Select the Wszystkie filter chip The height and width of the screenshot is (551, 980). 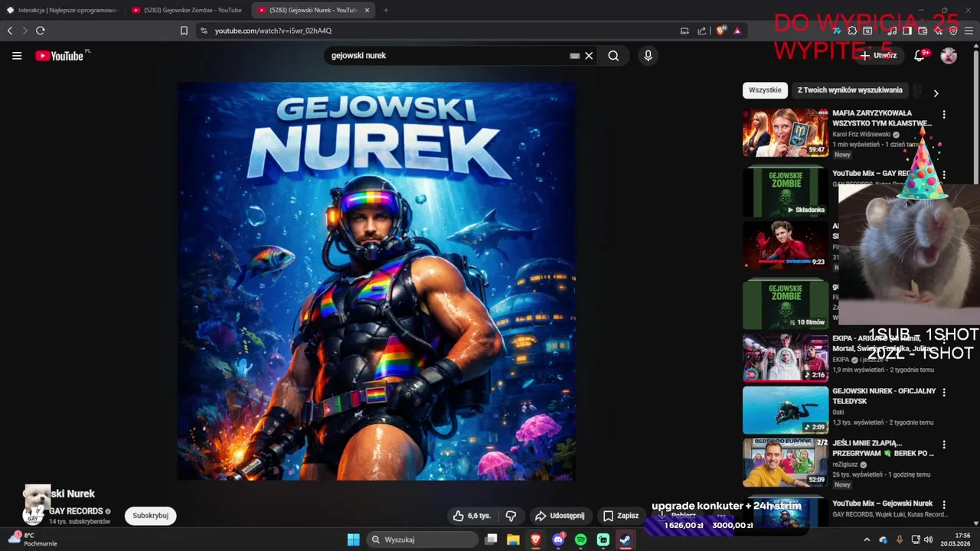pos(765,90)
